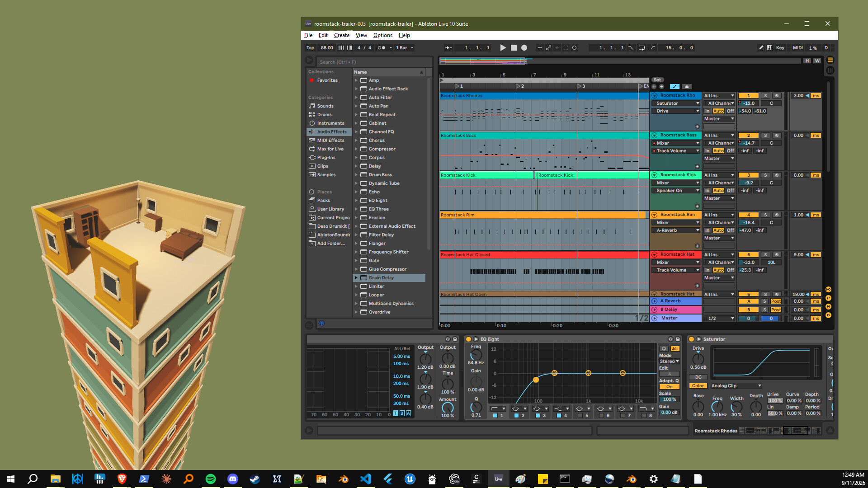
Task: Click the Lock Envelopes icon
Action: coord(687,87)
